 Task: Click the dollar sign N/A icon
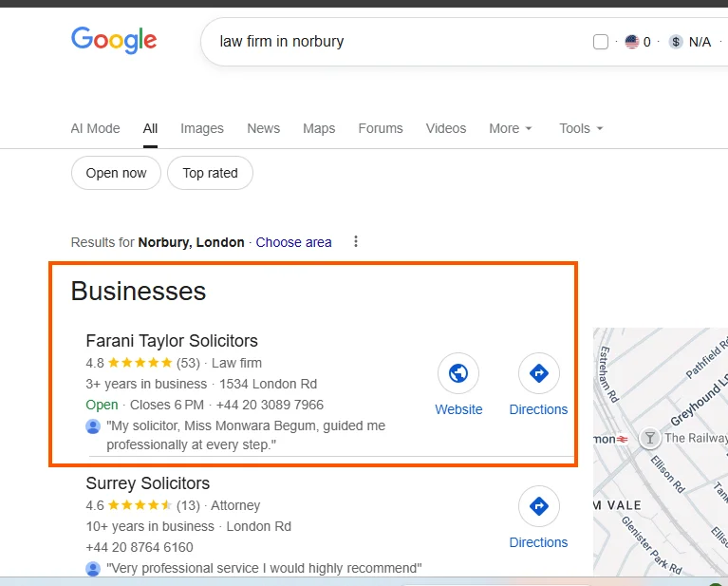pyautogui.click(x=676, y=42)
